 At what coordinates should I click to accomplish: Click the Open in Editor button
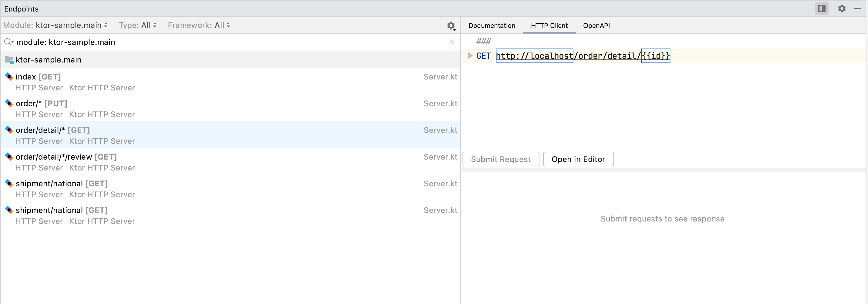tap(578, 159)
